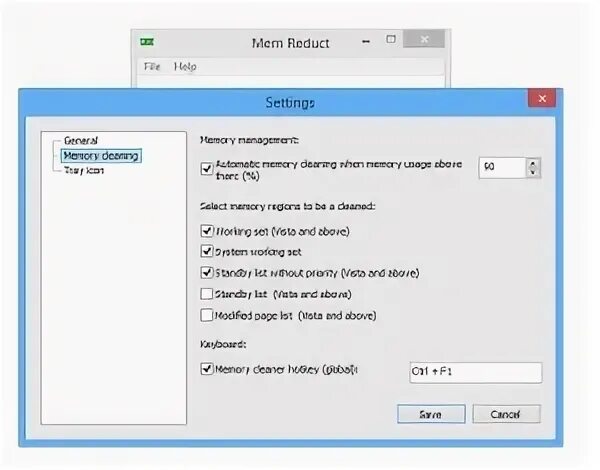
Task: Select Tray icon in the settings tree
Action: (x=84, y=170)
